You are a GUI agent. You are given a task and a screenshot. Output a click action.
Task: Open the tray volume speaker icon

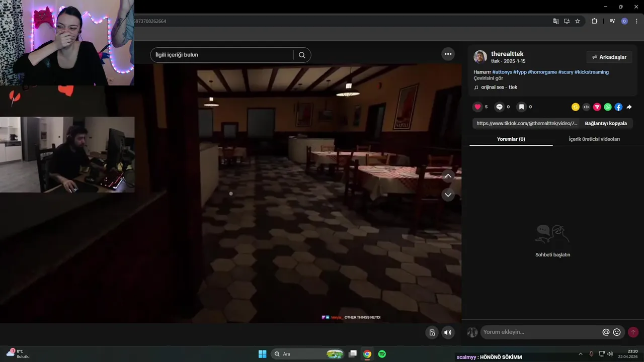point(610,354)
